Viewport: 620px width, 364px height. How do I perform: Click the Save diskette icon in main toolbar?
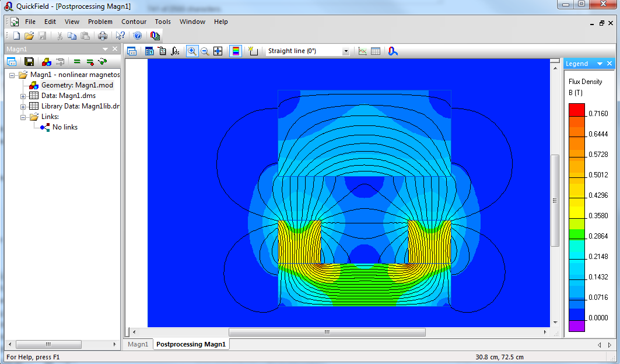click(x=43, y=36)
